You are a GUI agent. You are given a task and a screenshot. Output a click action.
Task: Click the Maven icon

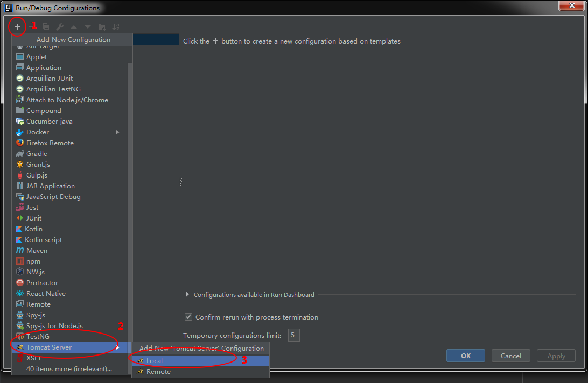click(x=20, y=250)
